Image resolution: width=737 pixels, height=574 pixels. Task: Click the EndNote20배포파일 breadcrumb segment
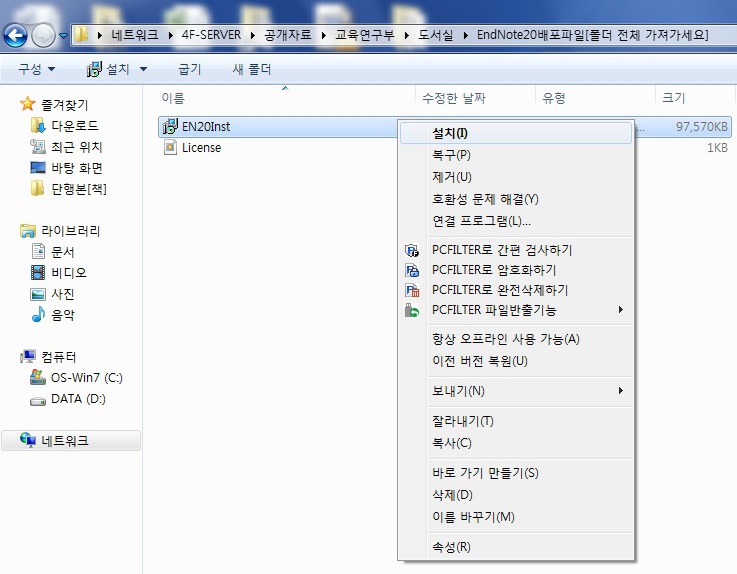coord(592,35)
